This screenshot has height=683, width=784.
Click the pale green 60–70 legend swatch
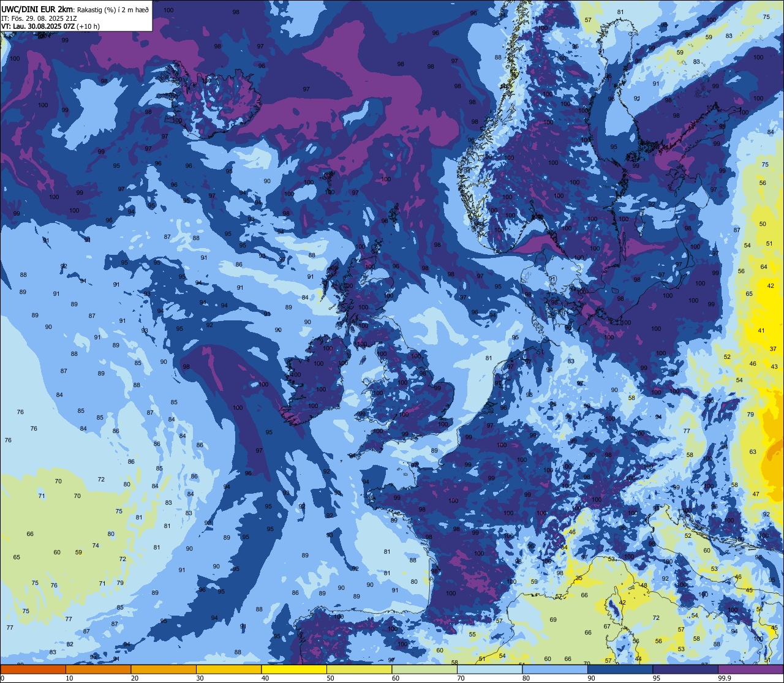coord(424,670)
